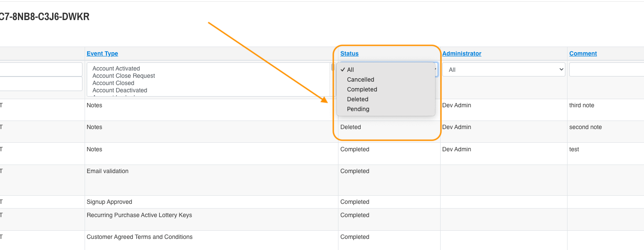Select Account Activated in Event Type list
The image size is (644, 250).
coord(116,68)
